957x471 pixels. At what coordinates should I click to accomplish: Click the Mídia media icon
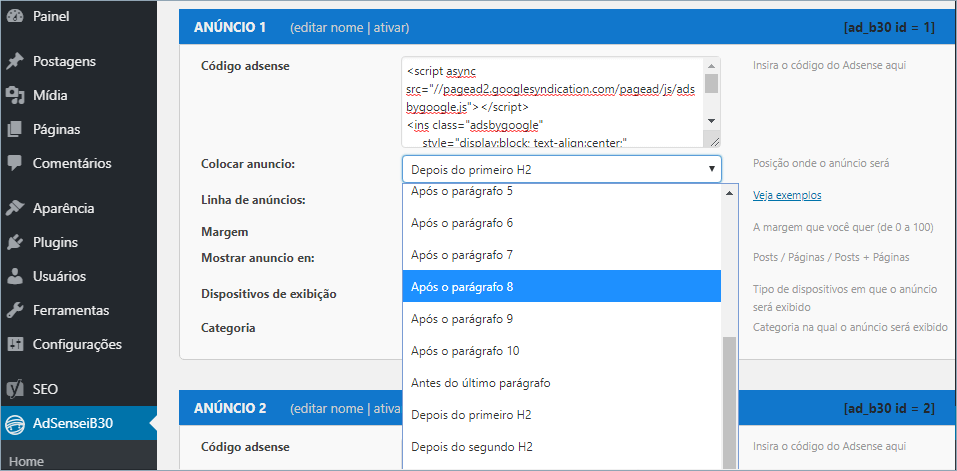tap(15, 96)
